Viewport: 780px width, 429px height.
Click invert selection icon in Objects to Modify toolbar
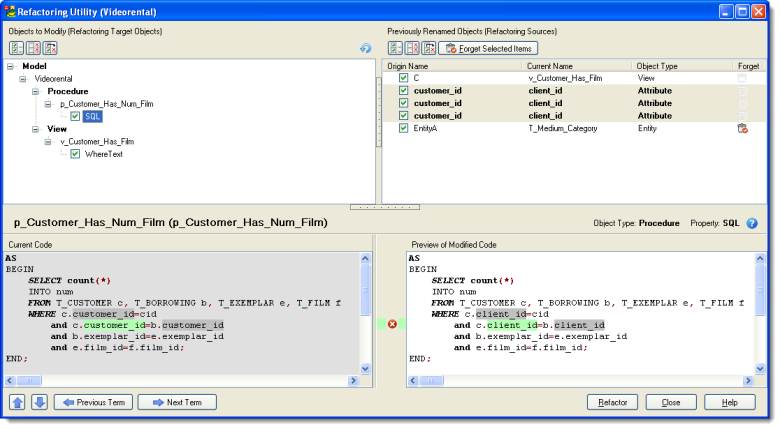point(51,48)
